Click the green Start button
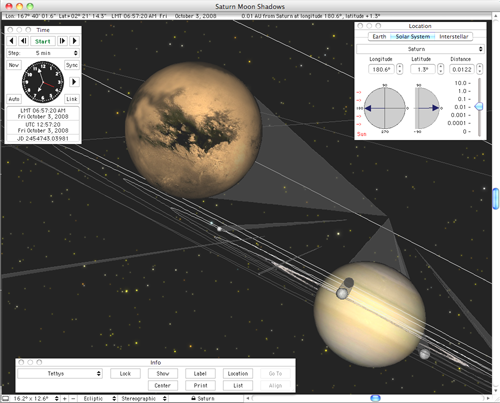Screen dimensions: 500x403 tap(43, 41)
